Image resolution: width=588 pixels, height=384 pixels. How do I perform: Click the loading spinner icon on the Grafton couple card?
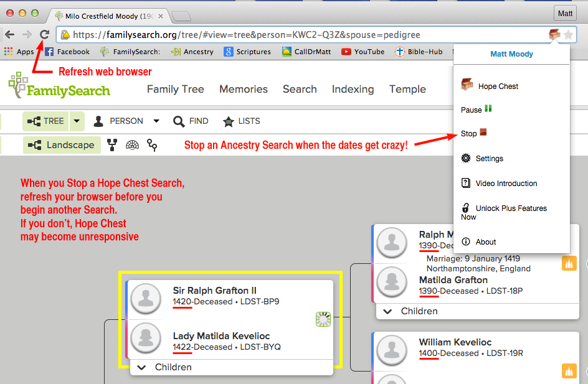click(x=323, y=319)
